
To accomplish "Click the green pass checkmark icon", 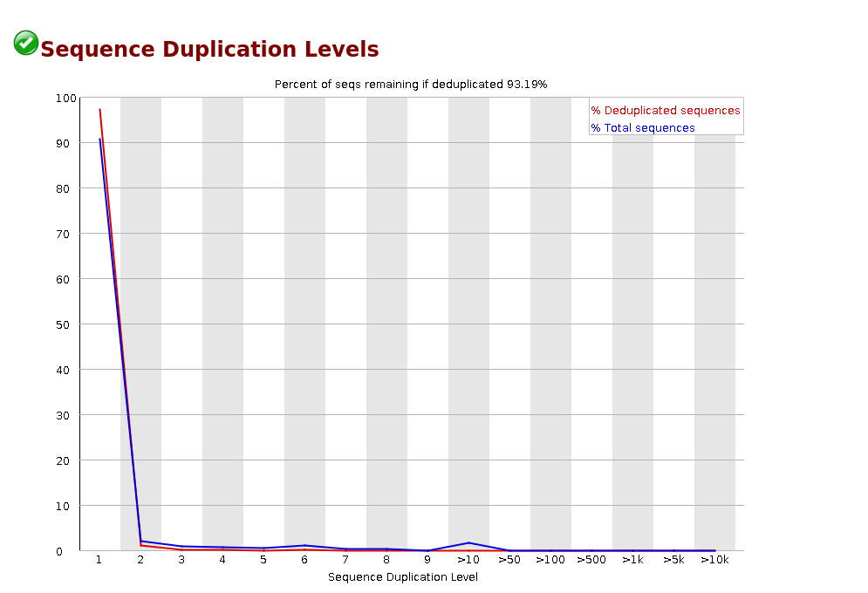I will (x=26, y=43).
